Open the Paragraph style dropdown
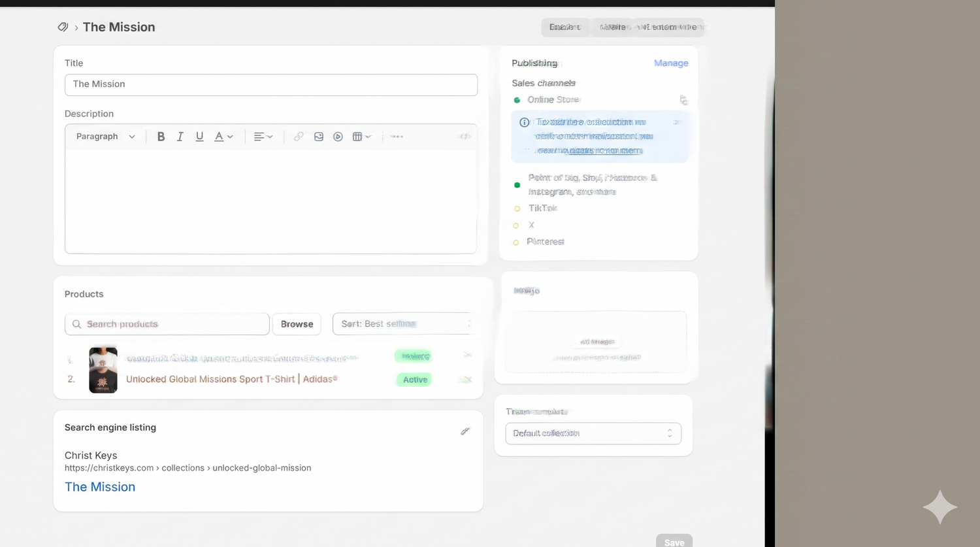The image size is (980, 547). (x=106, y=137)
